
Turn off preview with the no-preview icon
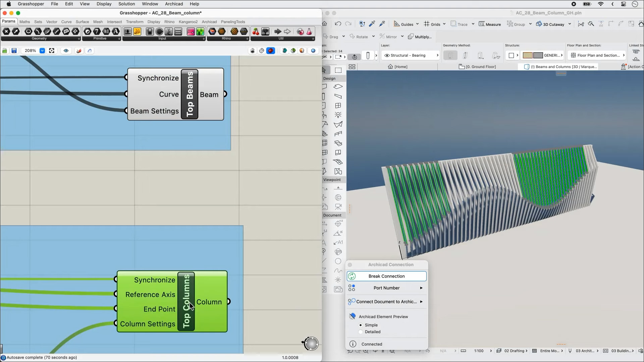coord(253,51)
